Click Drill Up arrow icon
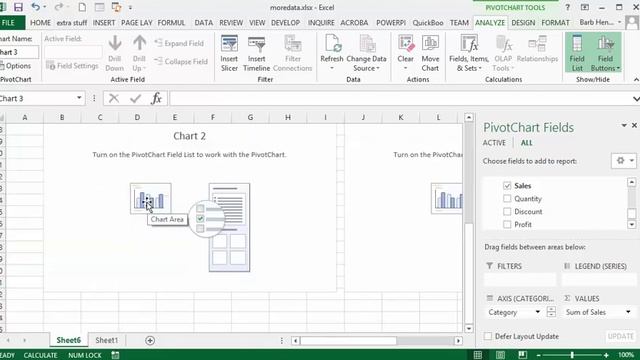The image size is (640, 360). 139,43
